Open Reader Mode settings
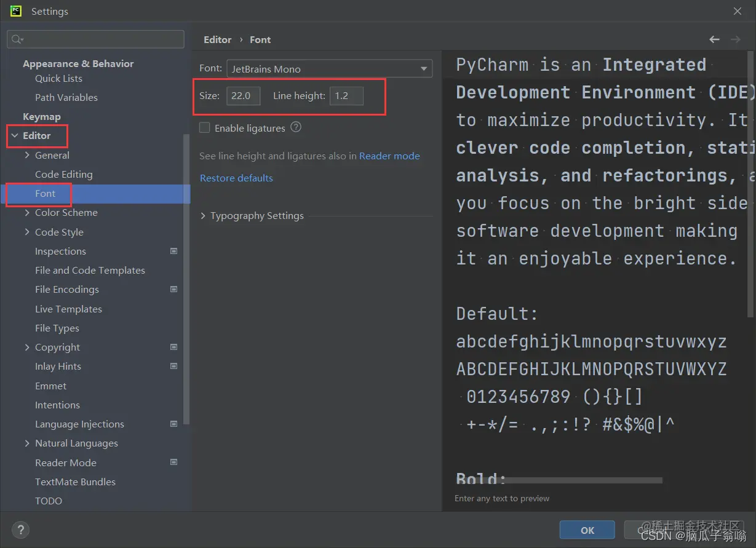756x548 pixels. click(x=66, y=463)
